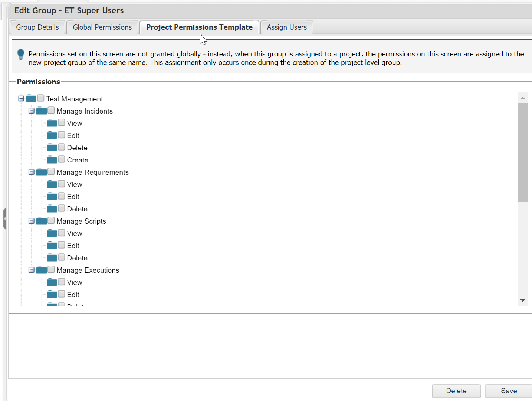Click the Manage Scripts folder icon
The height and width of the screenshot is (401, 532).
[42, 221]
